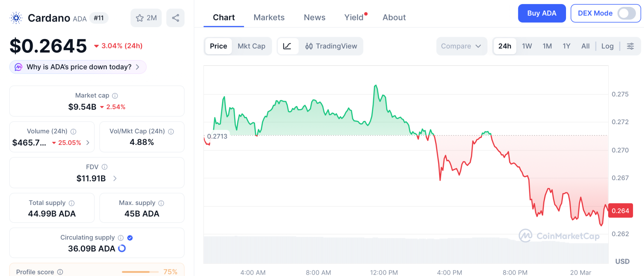644x276 pixels.
Task: Select the TradingView candlestick chart icon
Action: click(309, 46)
